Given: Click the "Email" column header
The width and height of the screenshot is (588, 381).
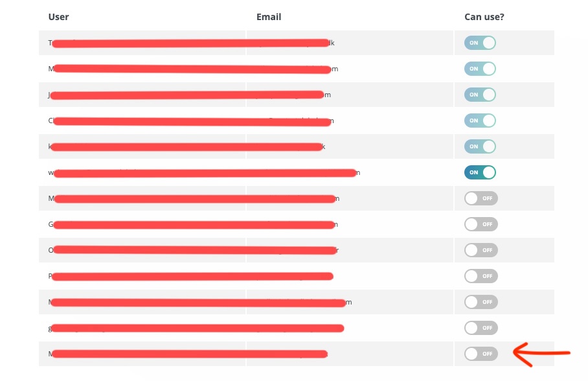Looking at the screenshot, I should pyautogui.click(x=269, y=17).
